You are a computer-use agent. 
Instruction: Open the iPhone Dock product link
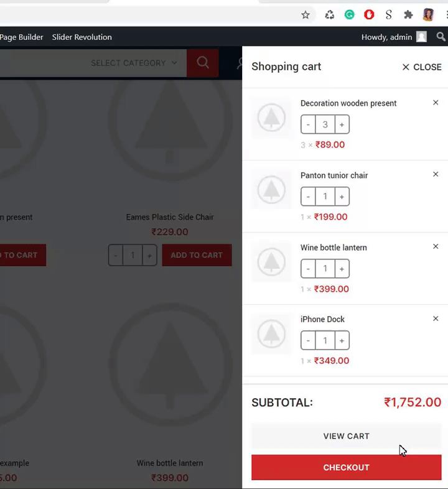pos(322,319)
